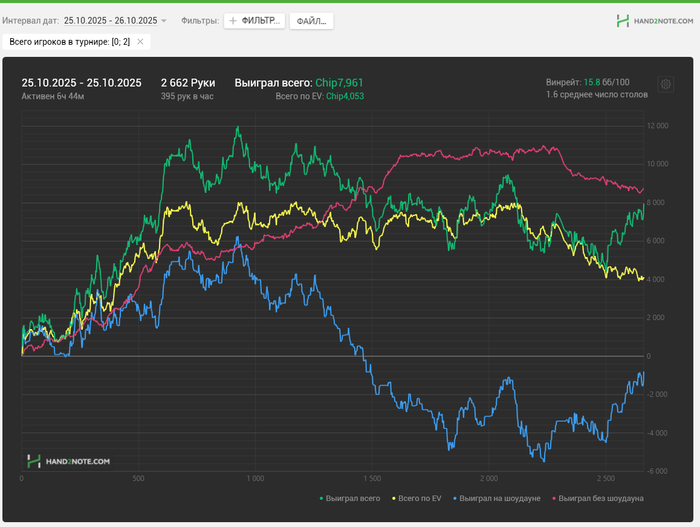Screen dimensions: 700x527
Task: Click the ФИЛЬТР add filter button
Action: pyautogui.click(x=254, y=21)
